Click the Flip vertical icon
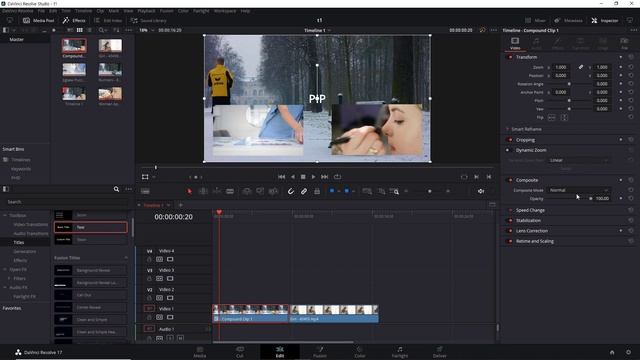Viewport: 640px width, 360px height. click(x=564, y=118)
